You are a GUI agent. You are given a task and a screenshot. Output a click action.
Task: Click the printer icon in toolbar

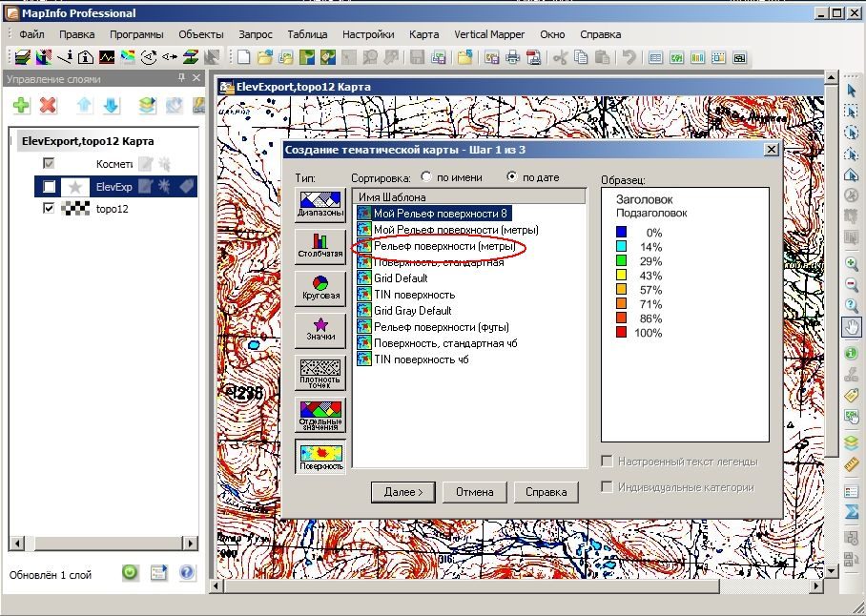click(x=513, y=57)
